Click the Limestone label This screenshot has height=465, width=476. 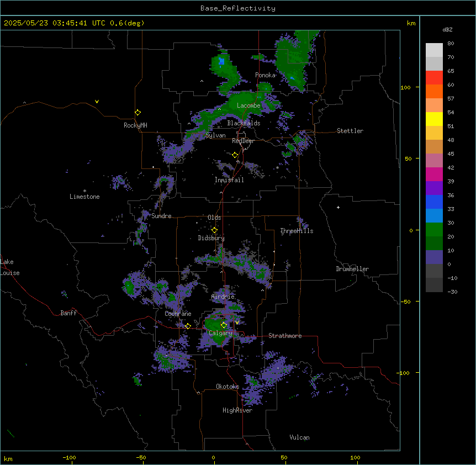point(84,197)
